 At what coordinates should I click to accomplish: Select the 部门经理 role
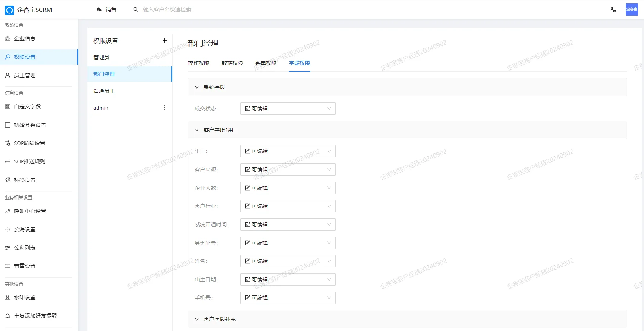tap(130, 74)
